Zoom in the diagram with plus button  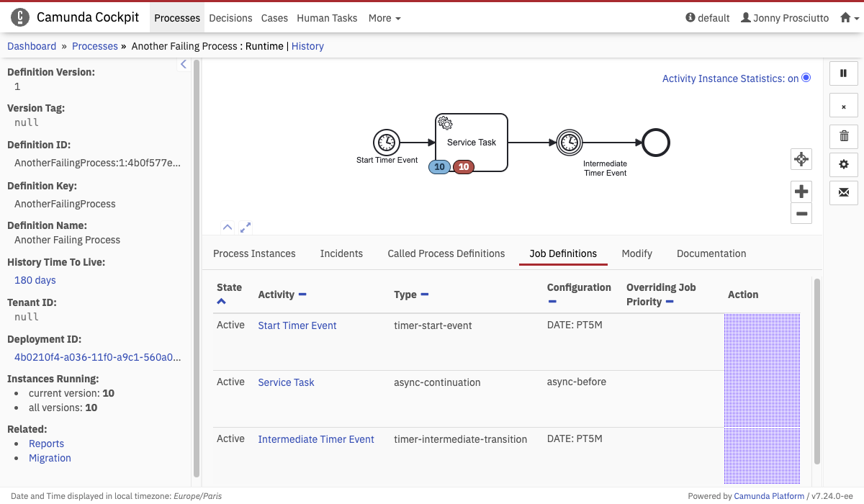(x=801, y=192)
